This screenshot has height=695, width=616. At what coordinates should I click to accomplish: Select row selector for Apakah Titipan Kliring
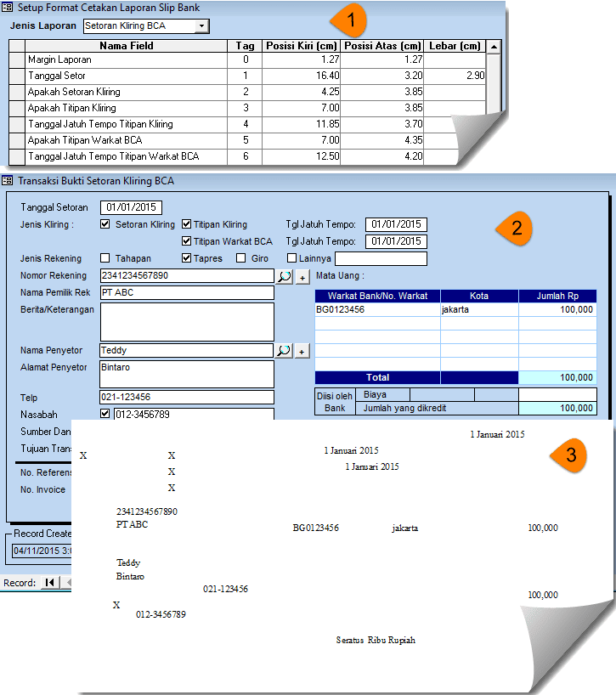17,108
